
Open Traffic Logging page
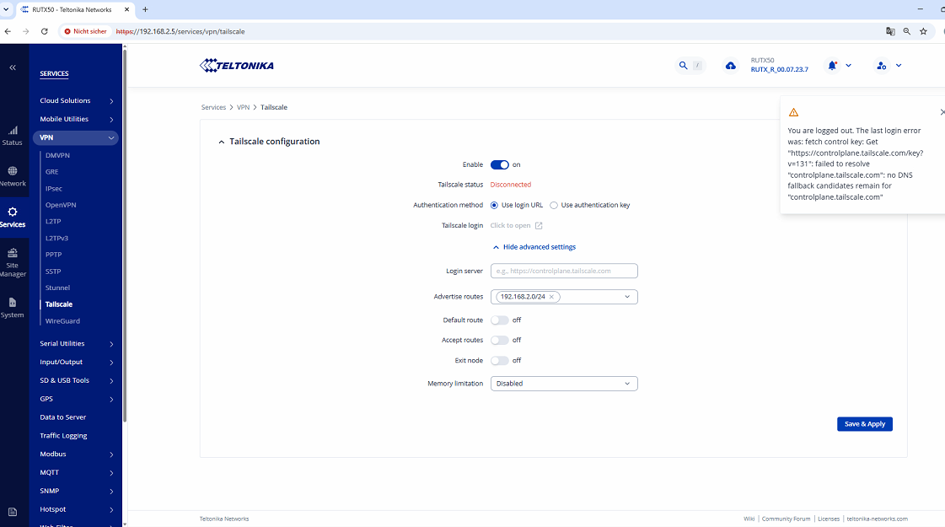(63, 436)
